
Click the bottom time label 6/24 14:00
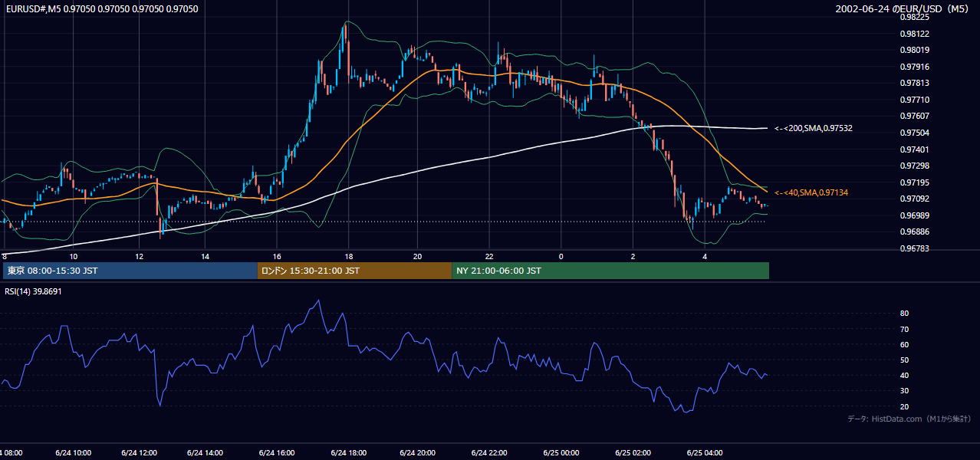(x=206, y=452)
